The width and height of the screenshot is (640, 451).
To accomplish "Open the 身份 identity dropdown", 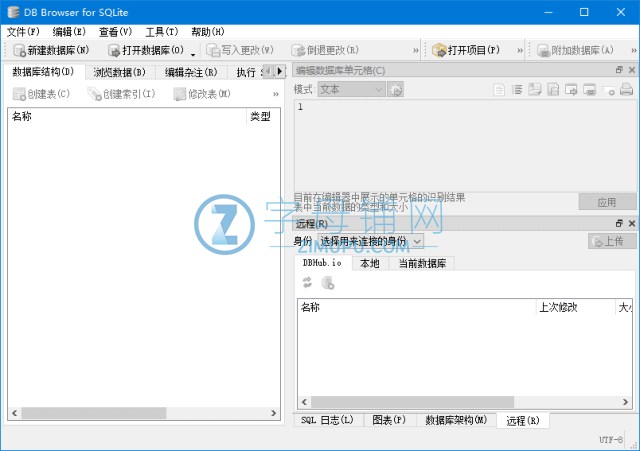I will (371, 241).
